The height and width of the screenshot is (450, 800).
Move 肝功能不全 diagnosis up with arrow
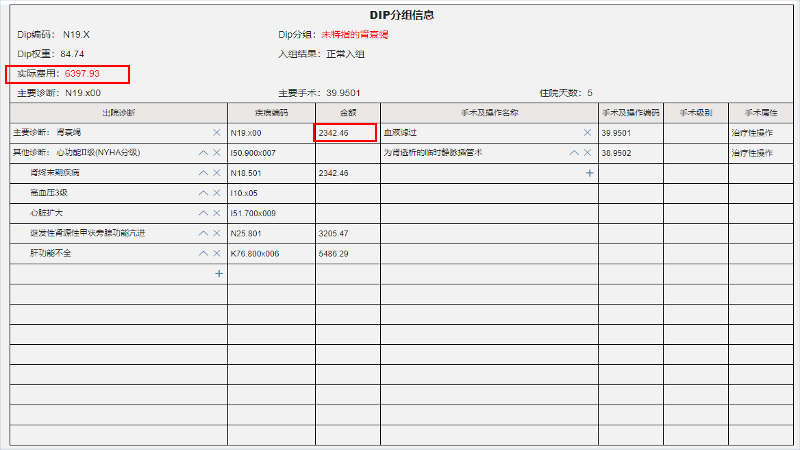click(x=203, y=253)
